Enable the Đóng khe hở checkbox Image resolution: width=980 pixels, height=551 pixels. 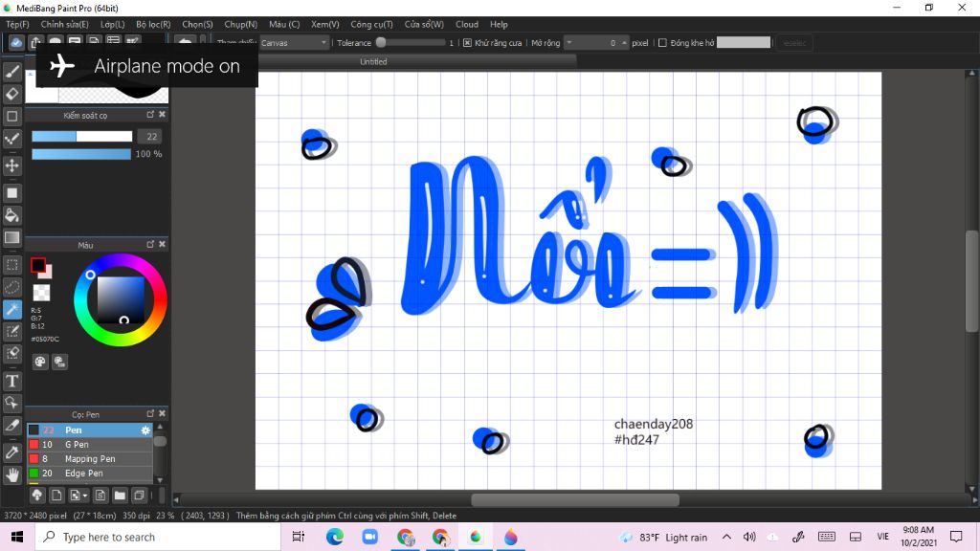point(662,43)
